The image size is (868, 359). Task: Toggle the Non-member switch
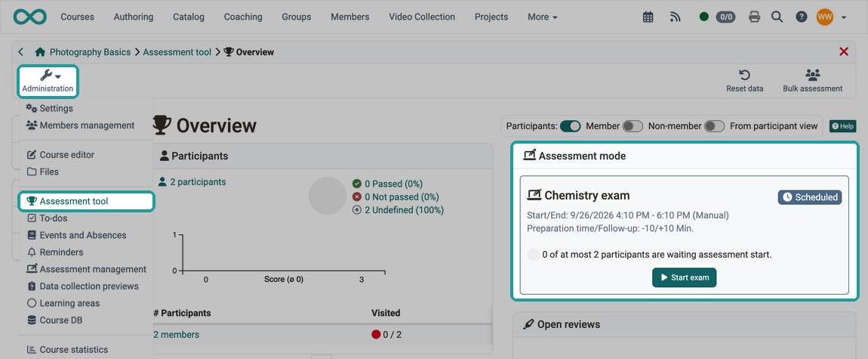[714, 126]
